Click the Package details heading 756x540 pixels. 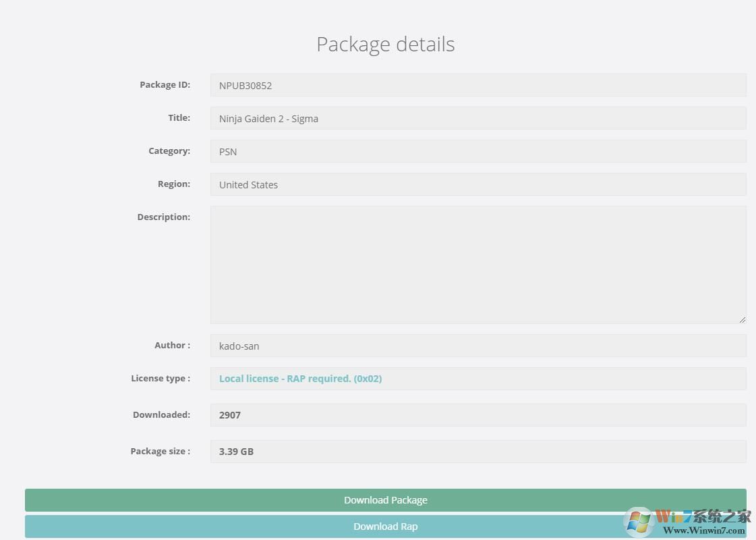pos(385,45)
